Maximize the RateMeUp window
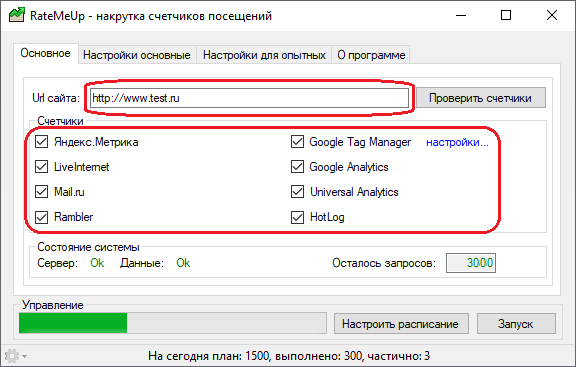 click(506, 15)
